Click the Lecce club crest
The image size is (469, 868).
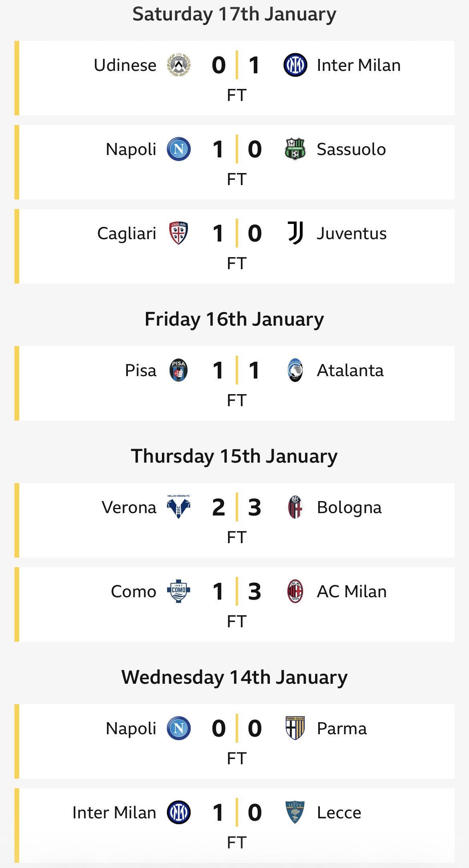(x=295, y=812)
